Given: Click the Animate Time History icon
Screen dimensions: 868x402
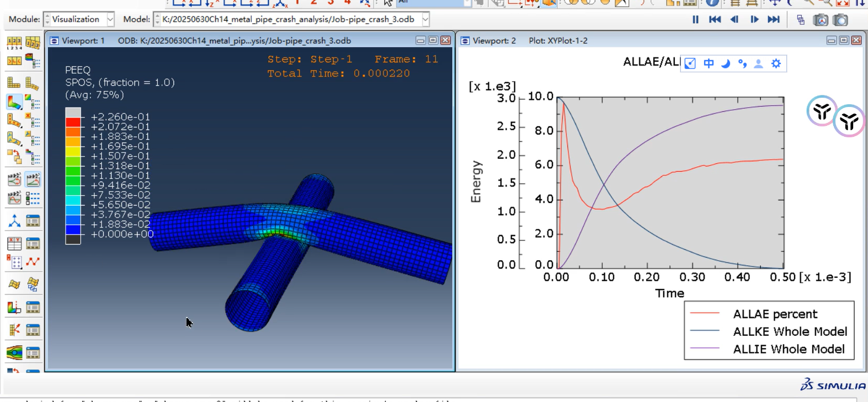Looking at the screenshot, I should [33, 180].
